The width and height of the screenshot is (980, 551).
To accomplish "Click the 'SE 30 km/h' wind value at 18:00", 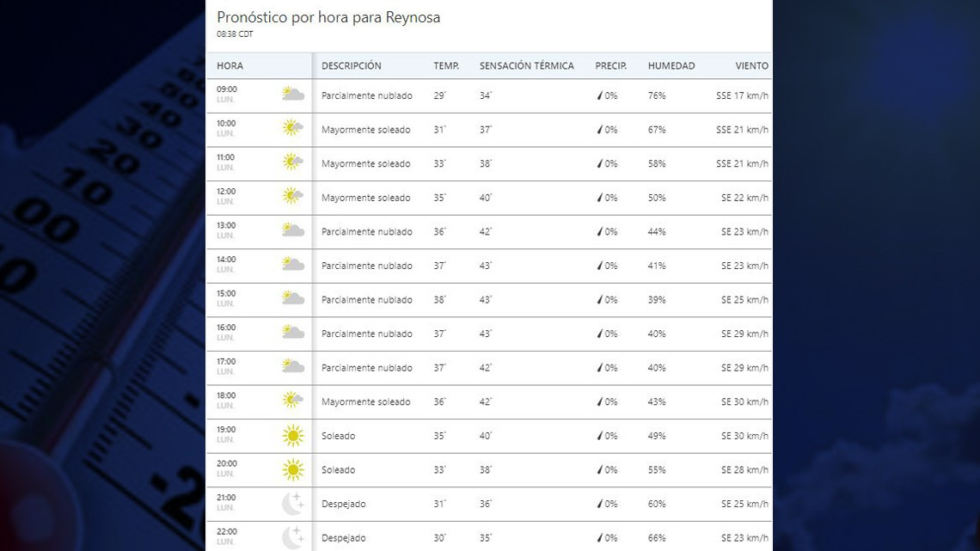I will coord(744,402).
